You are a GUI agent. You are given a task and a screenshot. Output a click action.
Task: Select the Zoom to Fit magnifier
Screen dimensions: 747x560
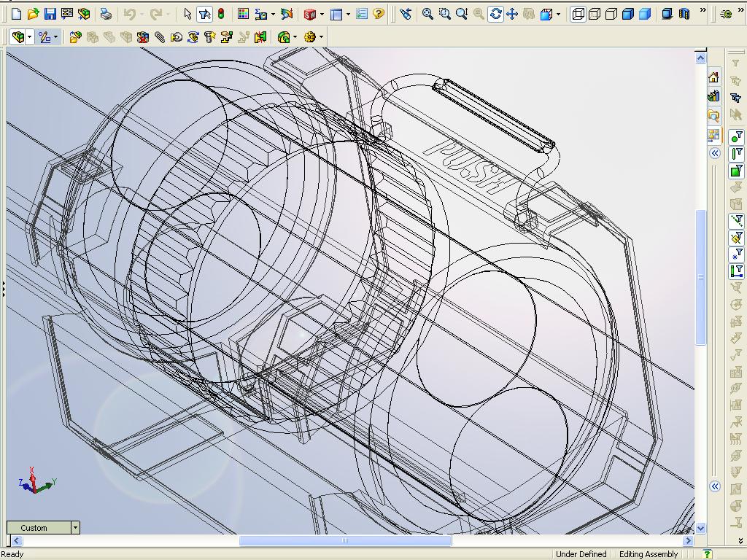coord(427,14)
